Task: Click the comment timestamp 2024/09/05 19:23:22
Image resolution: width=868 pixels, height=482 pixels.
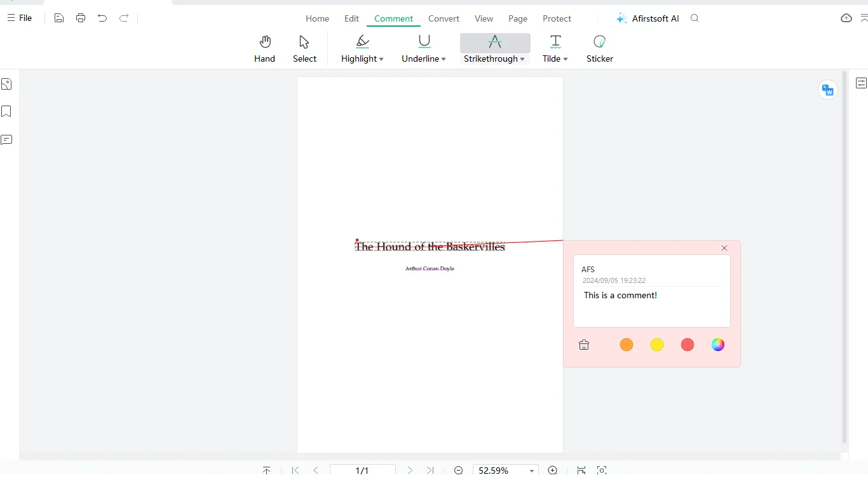Action: point(614,280)
